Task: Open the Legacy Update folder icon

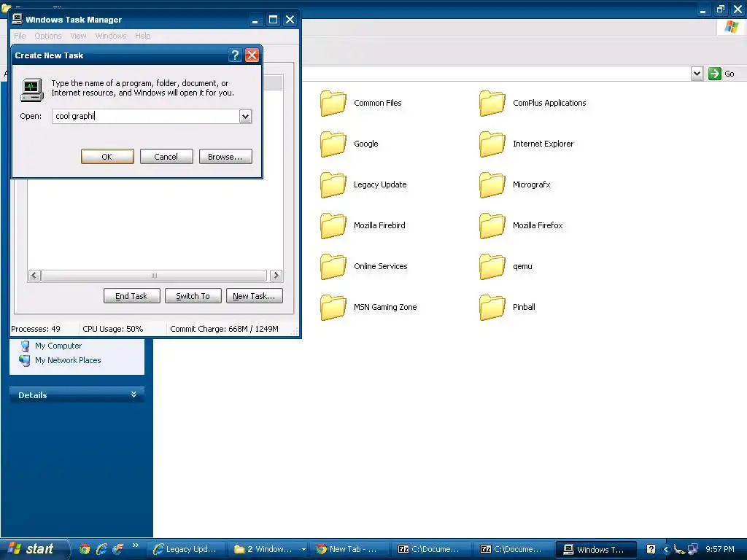Action: coord(333,185)
